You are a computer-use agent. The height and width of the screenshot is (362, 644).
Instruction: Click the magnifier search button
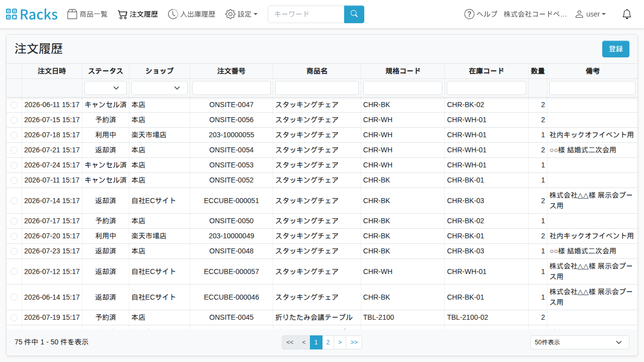point(354,14)
